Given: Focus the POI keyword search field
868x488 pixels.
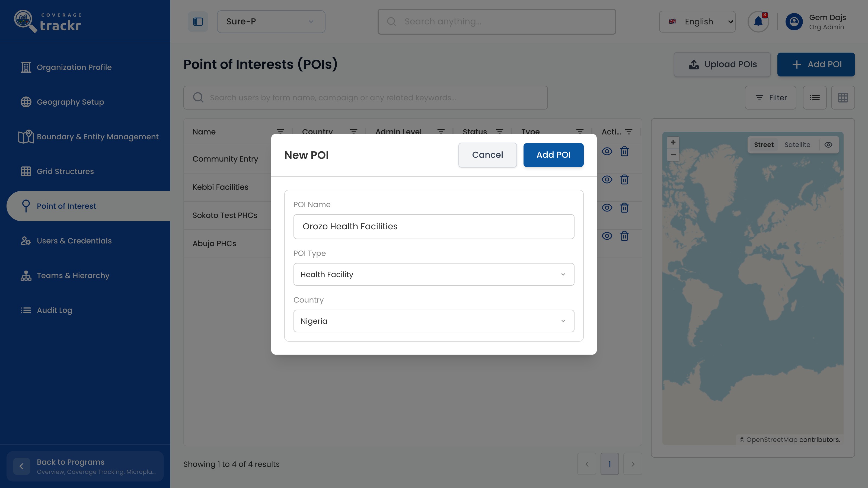Looking at the screenshot, I should point(365,98).
